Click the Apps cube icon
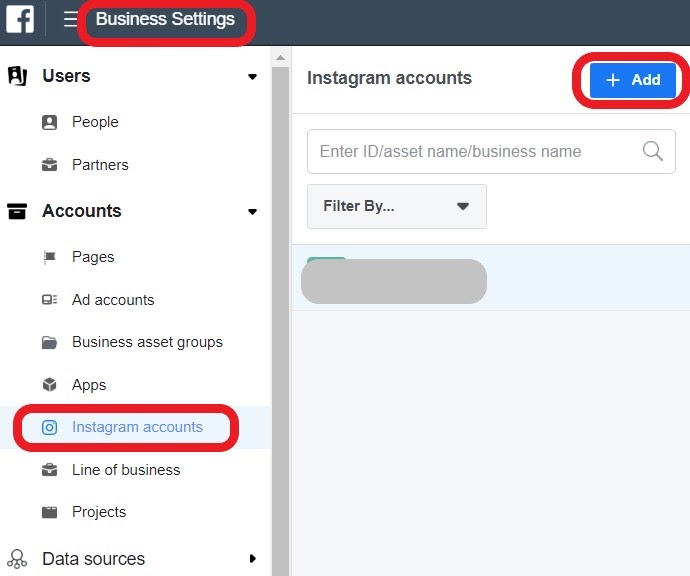Screen dimensions: 690x576 point(49,385)
